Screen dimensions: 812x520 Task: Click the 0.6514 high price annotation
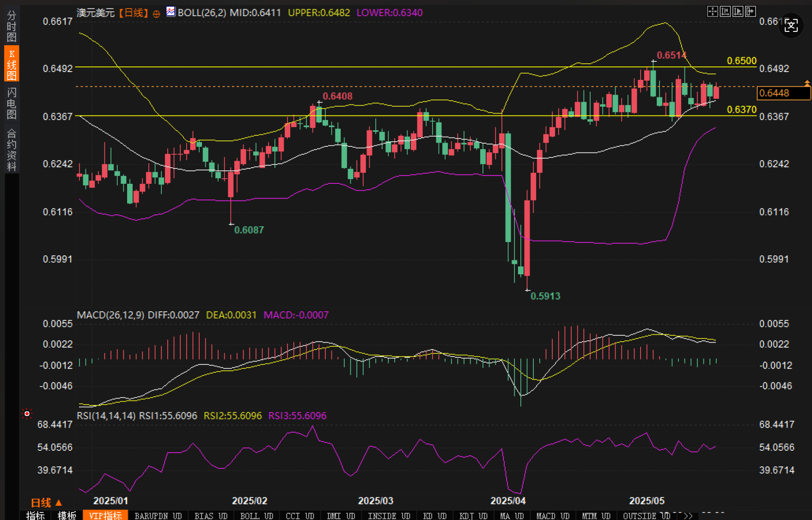(x=672, y=55)
